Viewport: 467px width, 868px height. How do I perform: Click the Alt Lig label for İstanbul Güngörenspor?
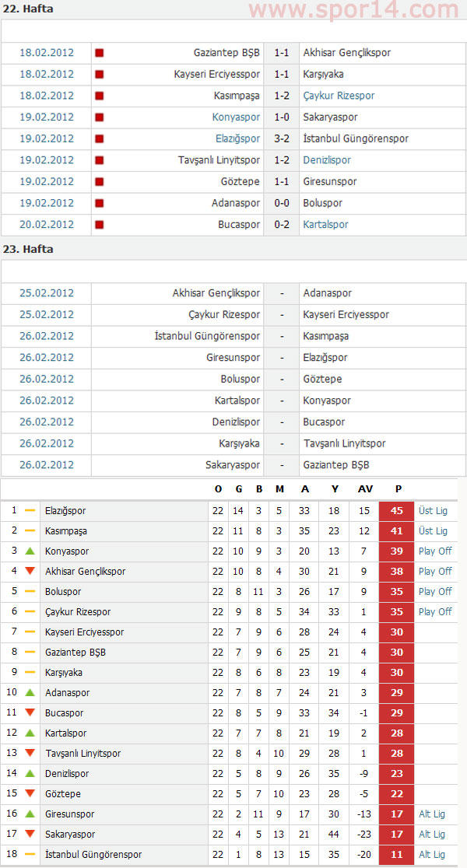[432, 854]
